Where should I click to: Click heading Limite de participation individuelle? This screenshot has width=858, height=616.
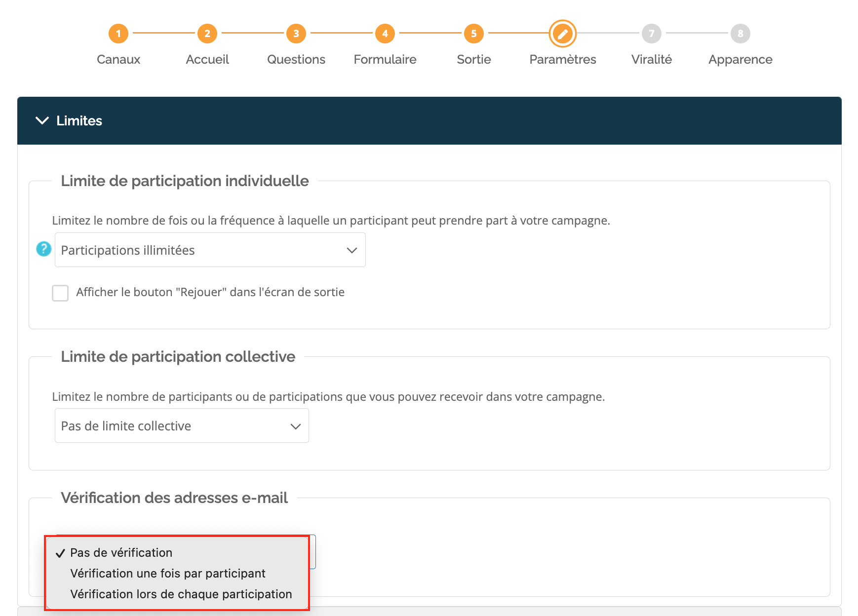coord(185,181)
